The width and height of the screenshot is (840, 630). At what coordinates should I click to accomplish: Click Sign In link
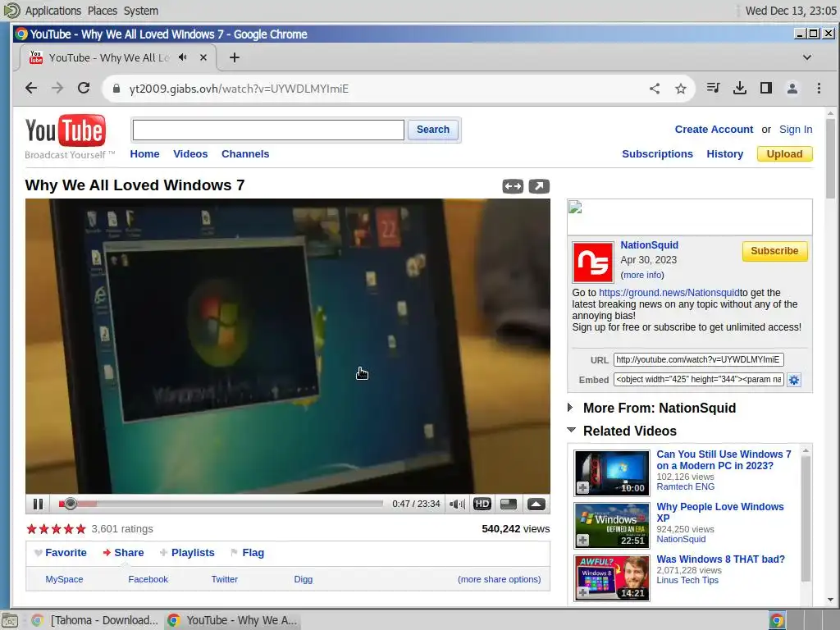pyautogui.click(x=796, y=129)
